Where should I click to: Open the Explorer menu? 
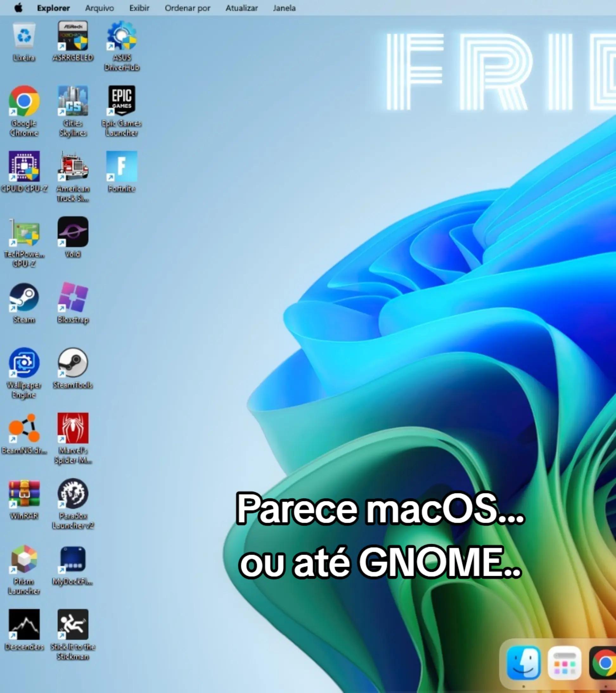pos(53,8)
